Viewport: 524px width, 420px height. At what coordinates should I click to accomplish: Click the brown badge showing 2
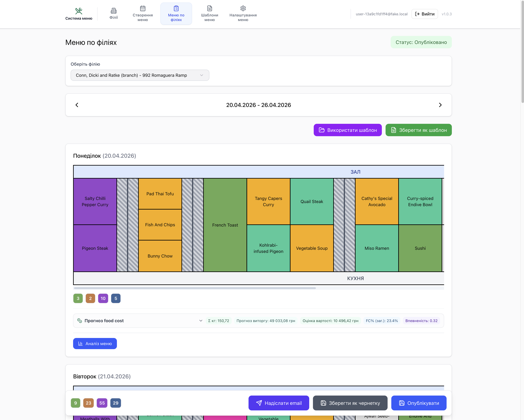[90, 298]
